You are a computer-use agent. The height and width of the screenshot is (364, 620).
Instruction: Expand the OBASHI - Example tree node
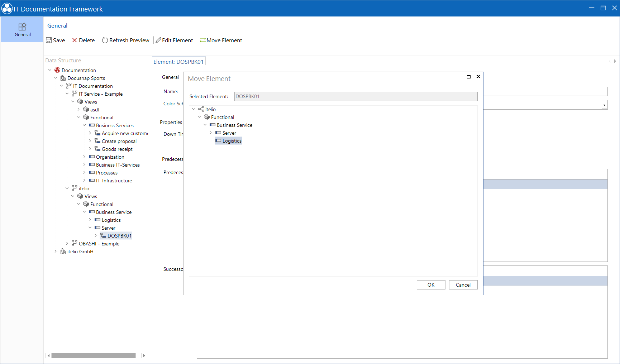67,243
